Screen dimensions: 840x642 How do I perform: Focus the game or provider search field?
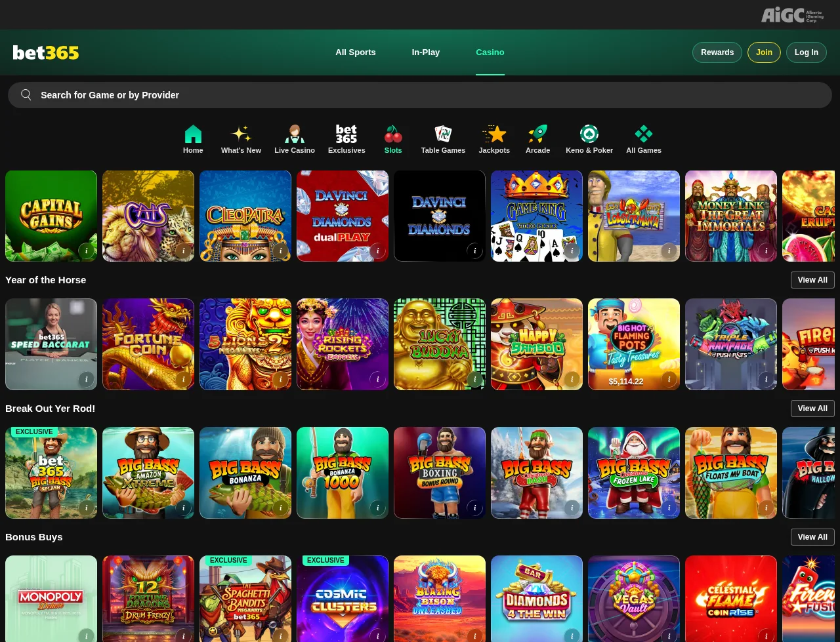(420, 95)
